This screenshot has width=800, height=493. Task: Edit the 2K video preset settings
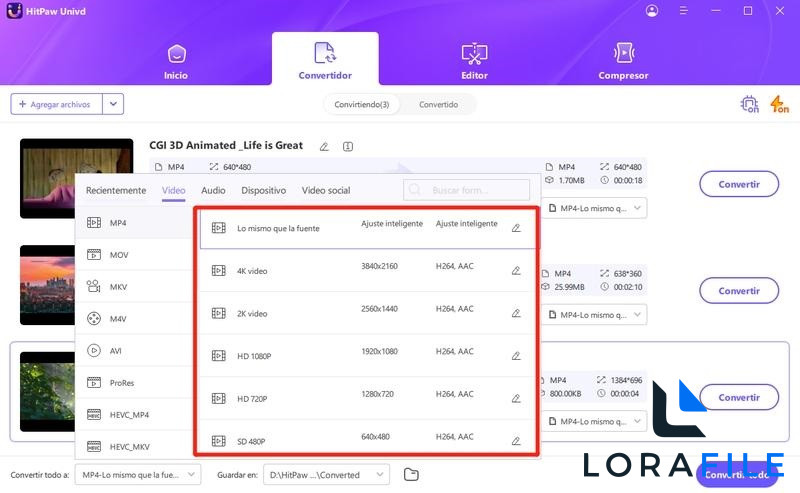[516, 313]
